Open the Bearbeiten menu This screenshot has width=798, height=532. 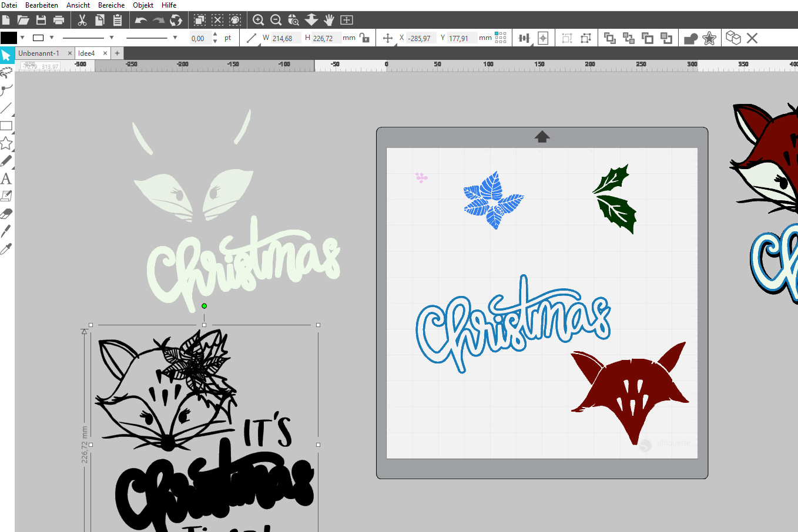point(42,5)
